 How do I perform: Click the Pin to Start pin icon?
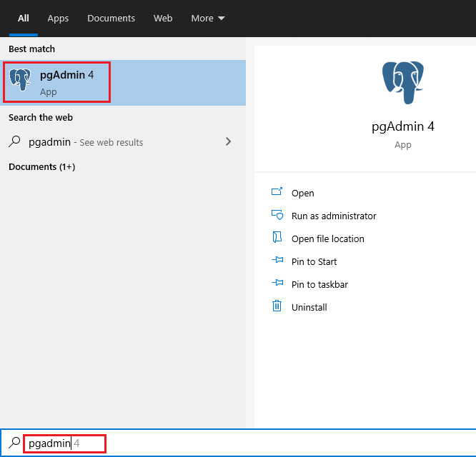coord(277,260)
